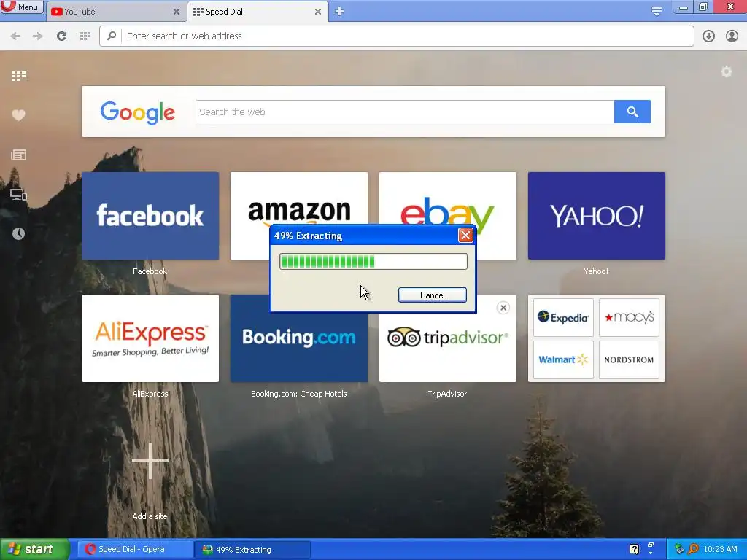
Task: Click the Add a site plus tile
Action: coord(150,461)
